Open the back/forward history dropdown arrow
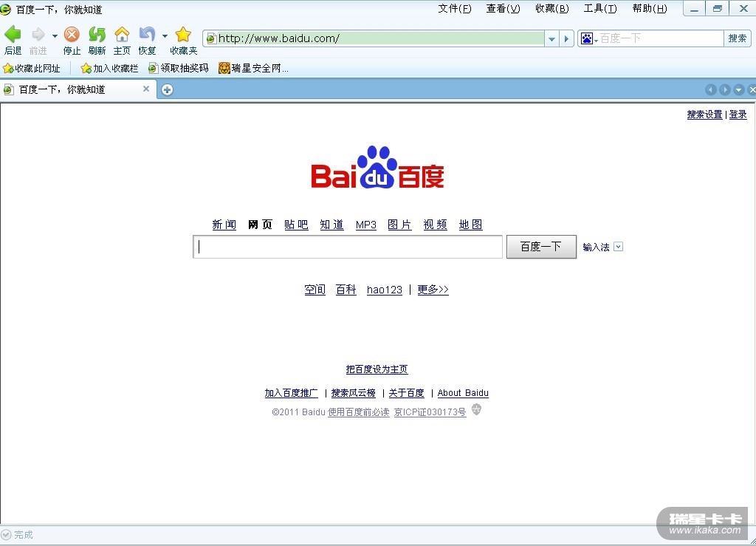 pyautogui.click(x=55, y=35)
